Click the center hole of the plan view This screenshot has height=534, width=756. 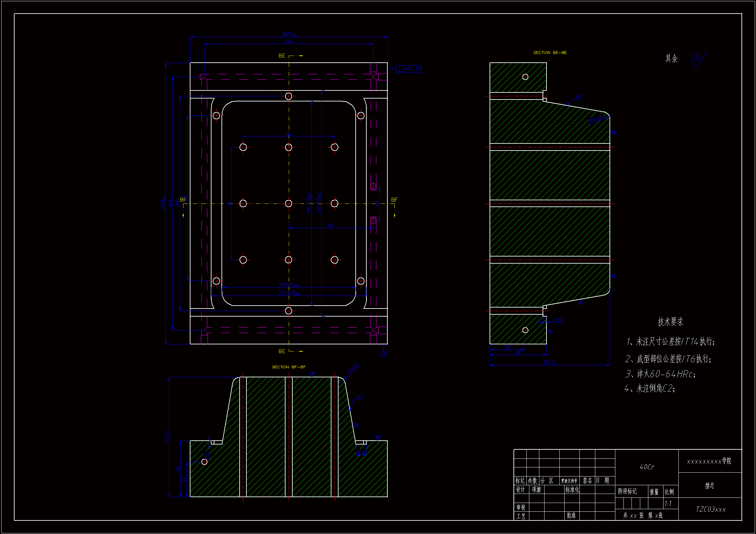tap(288, 204)
